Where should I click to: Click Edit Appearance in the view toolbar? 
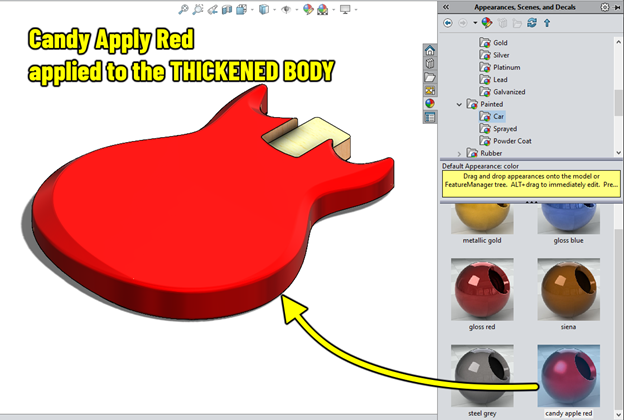[x=308, y=9]
